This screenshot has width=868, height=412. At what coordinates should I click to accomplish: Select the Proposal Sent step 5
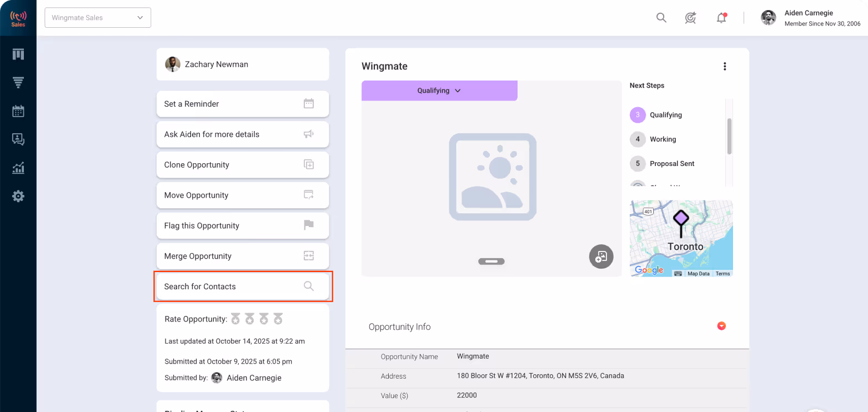point(662,164)
